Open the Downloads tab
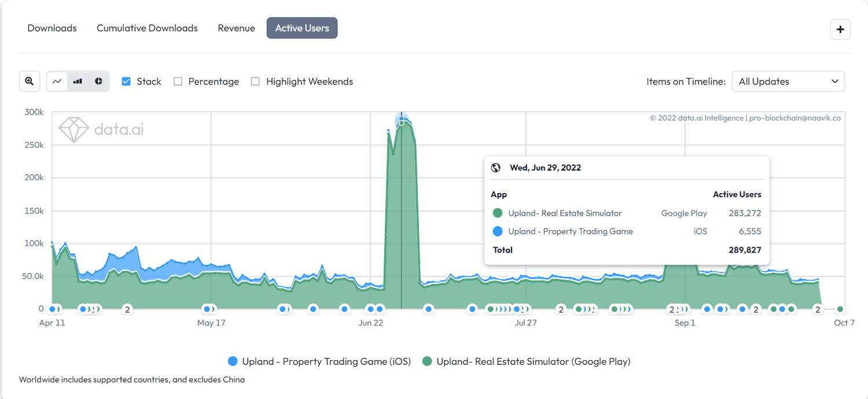Screen dimensions: 868x399 [x=52, y=28]
